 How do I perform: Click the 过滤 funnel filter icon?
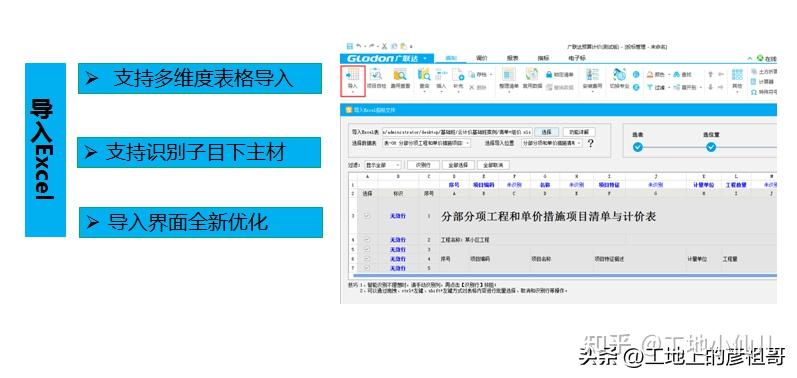click(x=650, y=87)
